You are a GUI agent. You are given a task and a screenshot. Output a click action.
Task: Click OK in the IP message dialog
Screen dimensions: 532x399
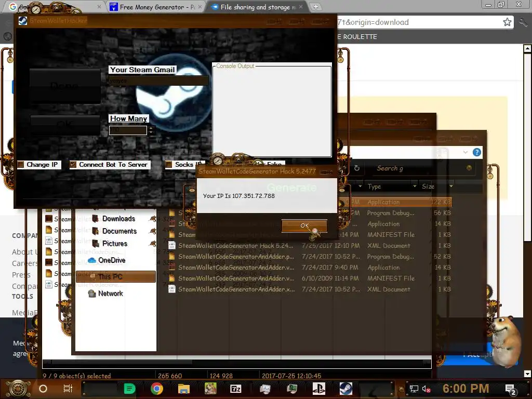[x=304, y=225]
